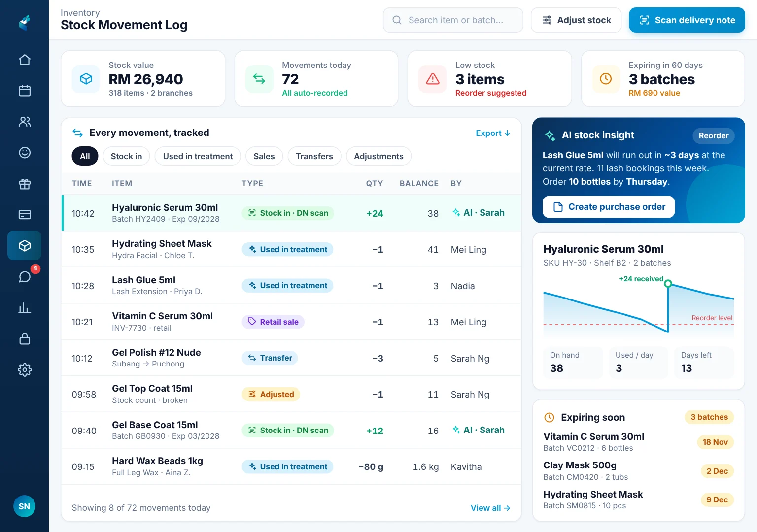Click the 18 Nov expiry badge
The height and width of the screenshot is (532, 757).
coord(715,442)
